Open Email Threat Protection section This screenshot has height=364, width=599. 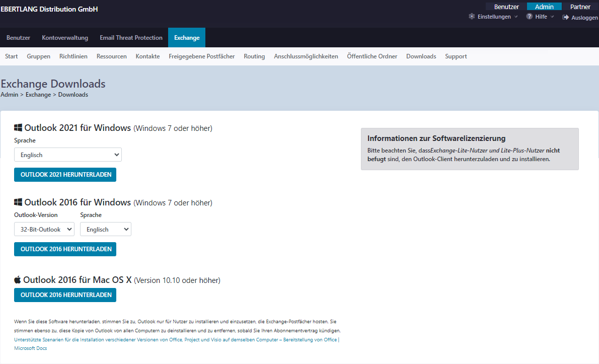(131, 37)
